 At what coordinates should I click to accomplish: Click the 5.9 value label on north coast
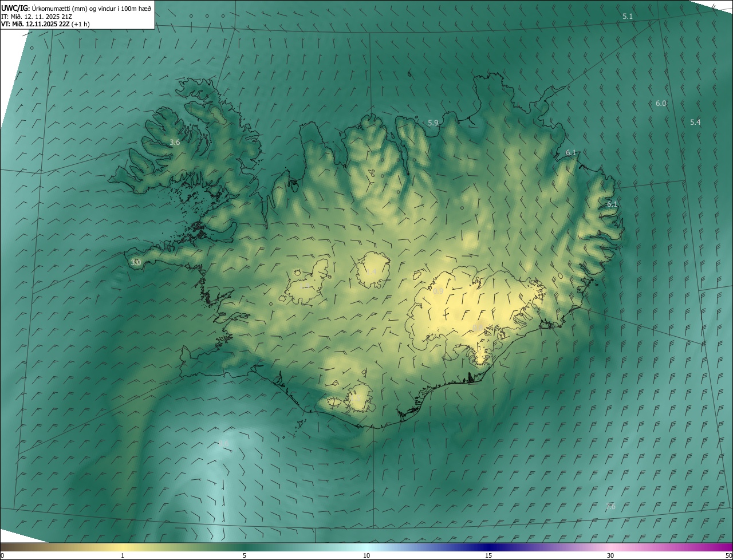pyautogui.click(x=433, y=123)
